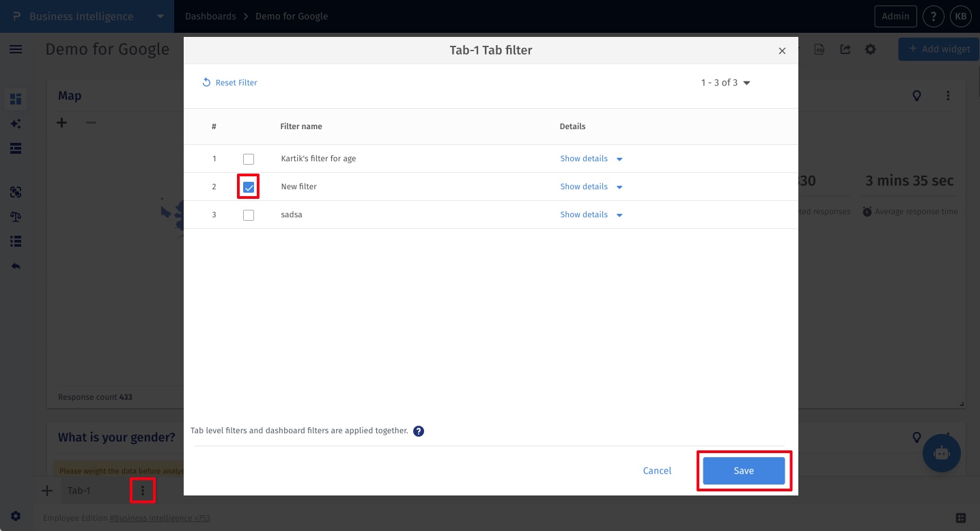Image resolution: width=980 pixels, height=531 pixels.
Task: Open the Business Intelligence v753 footer link
Action: coord(160,518)
